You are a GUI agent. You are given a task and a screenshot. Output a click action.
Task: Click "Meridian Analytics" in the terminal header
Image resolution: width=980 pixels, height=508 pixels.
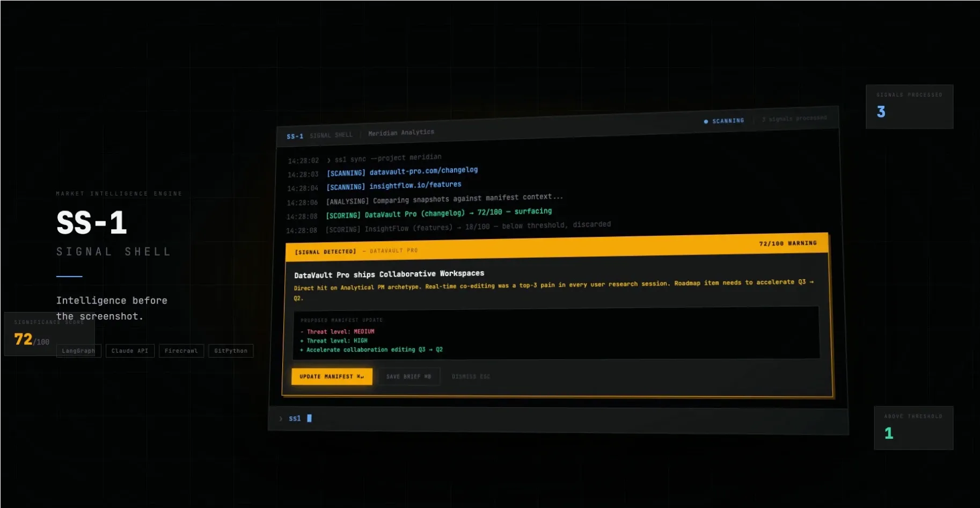point(401,133)
